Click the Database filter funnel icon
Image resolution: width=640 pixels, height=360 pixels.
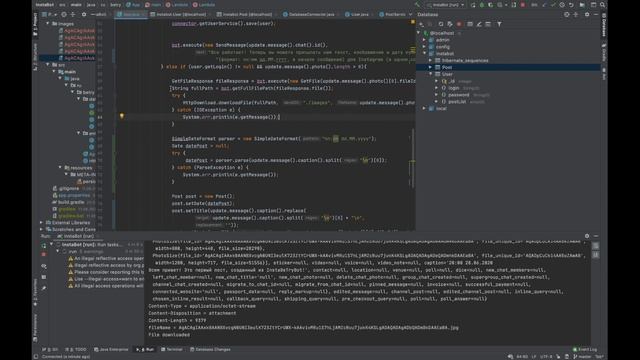[x=499, y=24]
